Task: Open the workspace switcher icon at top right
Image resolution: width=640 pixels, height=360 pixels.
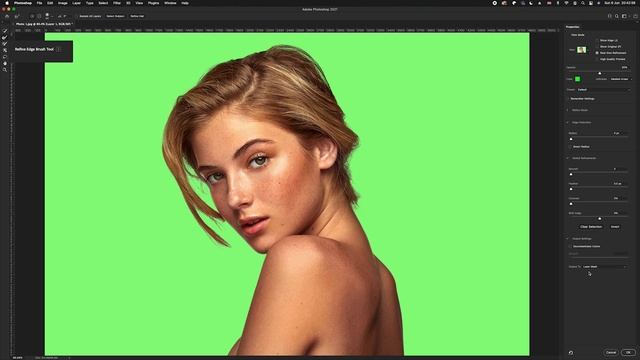Action: click(624, 16)
